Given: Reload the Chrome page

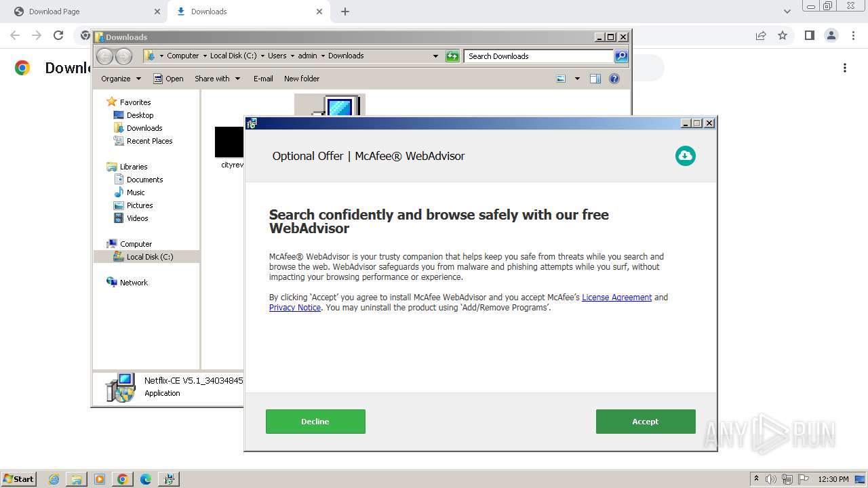Looking at the screenshot, I should point(58,35).
